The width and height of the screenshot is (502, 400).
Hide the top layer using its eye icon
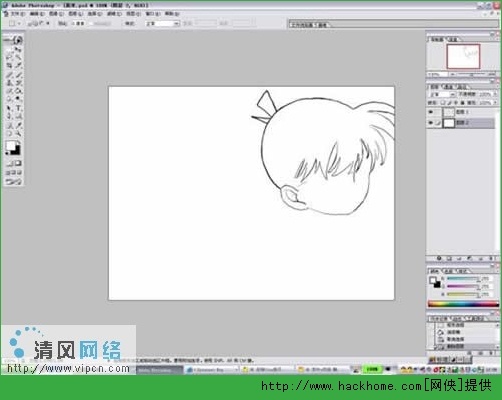[x=431, y=112]
